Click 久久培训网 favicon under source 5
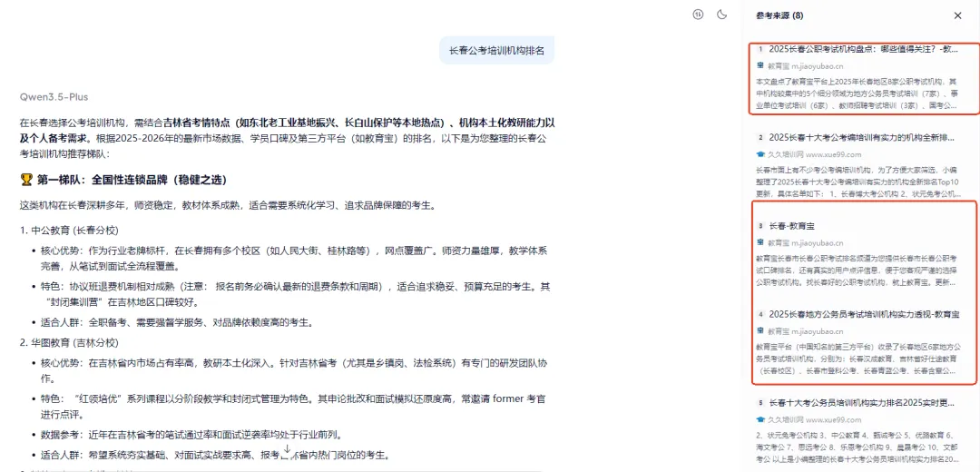 tap(760, 419)
